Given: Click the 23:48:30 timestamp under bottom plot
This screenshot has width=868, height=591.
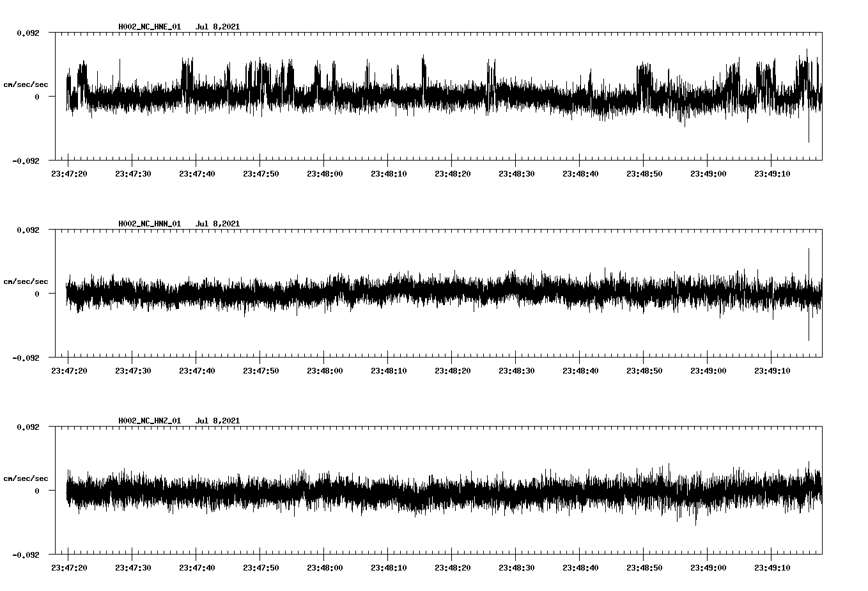Looking at the screenshot, I should pos(518,566).
